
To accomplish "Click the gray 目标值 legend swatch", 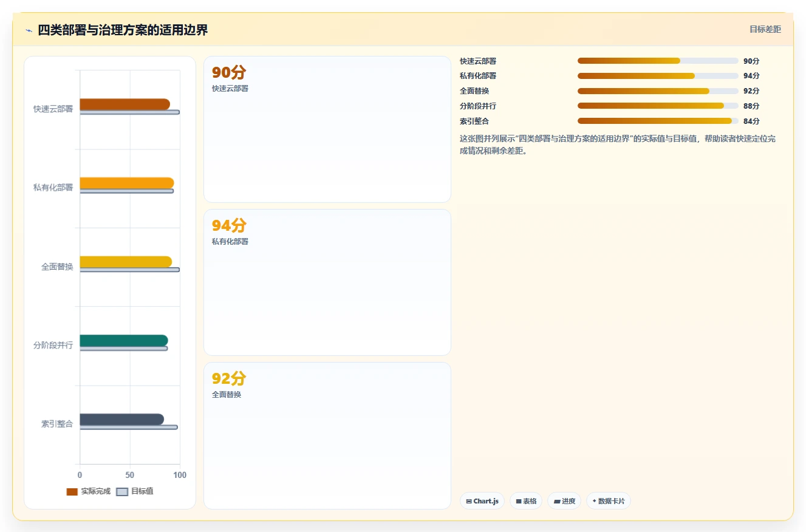I will click(122, 491).
